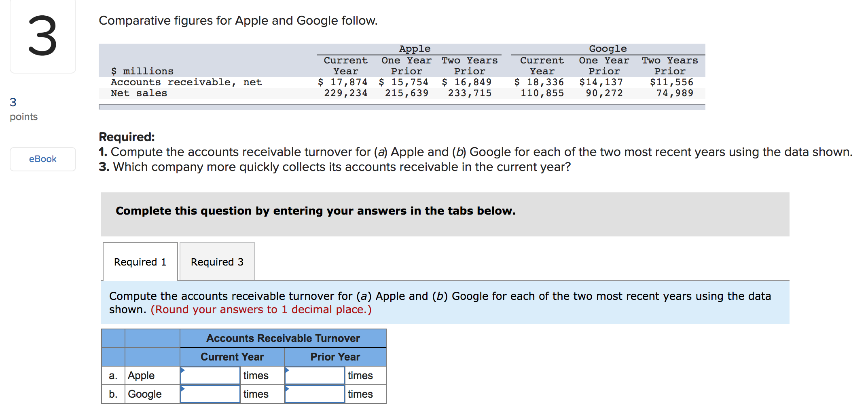This screenshot has width=868, height=409.
Task: Click the "Current Year" header in answer table
Action: pyautogui.click(x=232, y=357)
